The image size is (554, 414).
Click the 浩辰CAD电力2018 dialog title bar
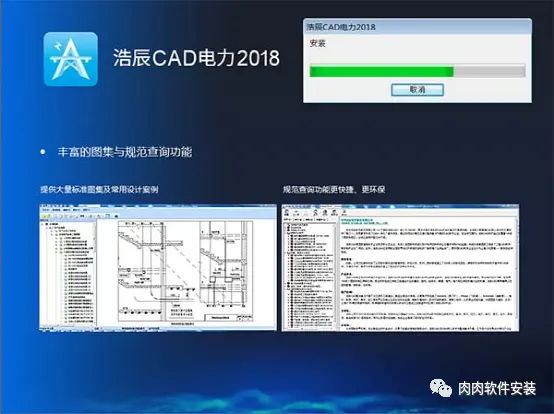click(417, 26)
